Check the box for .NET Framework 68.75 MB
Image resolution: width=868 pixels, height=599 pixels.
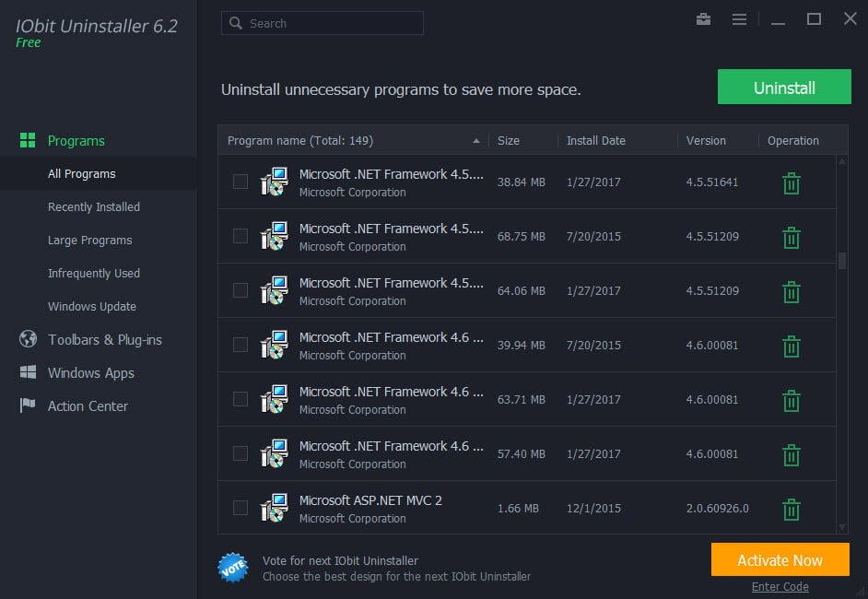coord(240,236)
